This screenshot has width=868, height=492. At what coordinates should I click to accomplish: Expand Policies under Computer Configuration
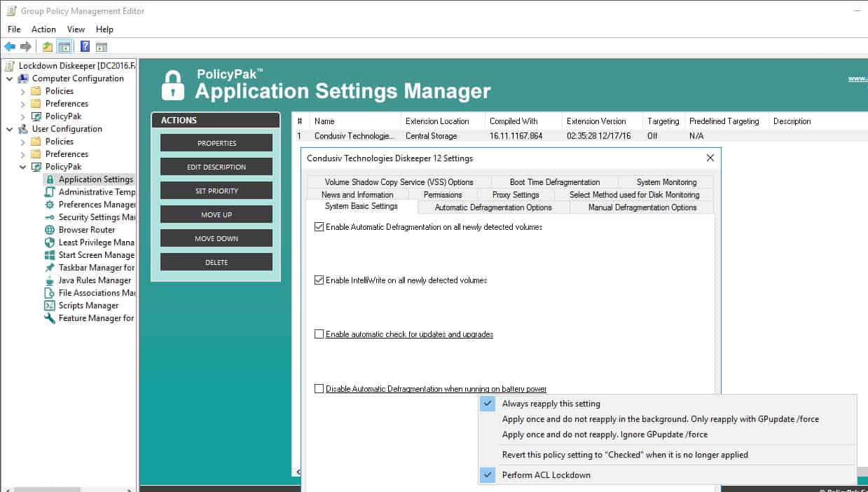pos(23,91)
